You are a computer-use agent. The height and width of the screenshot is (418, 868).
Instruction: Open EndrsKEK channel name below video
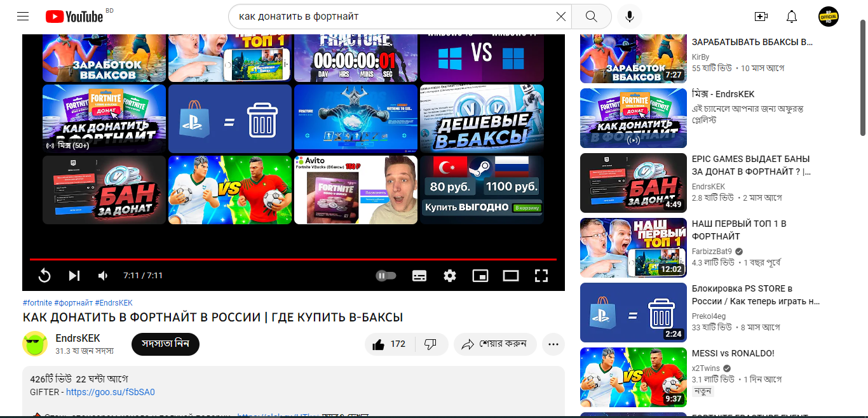pyautogui.click(x=78, y=338)
